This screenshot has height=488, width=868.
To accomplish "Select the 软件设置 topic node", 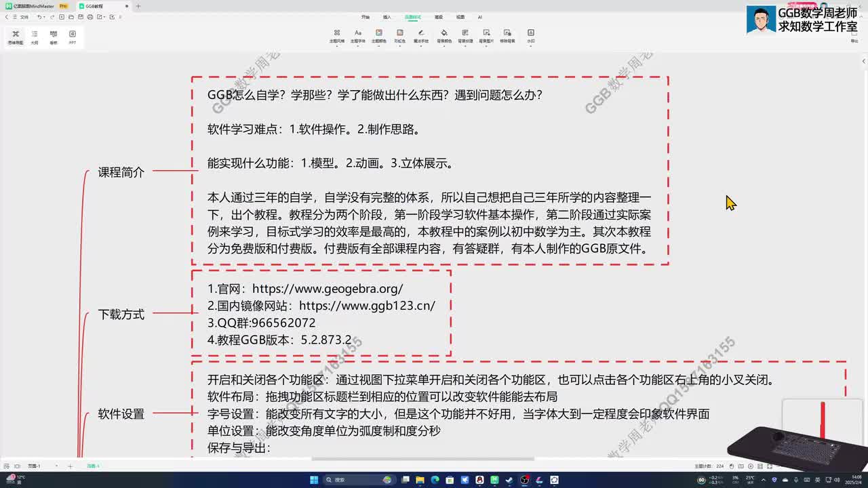I will [x=121, y=413].
